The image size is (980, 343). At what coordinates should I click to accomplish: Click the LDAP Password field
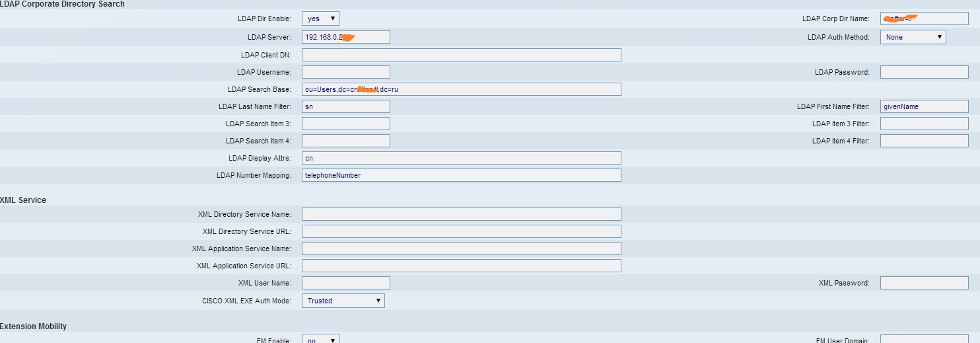[924, 72]
